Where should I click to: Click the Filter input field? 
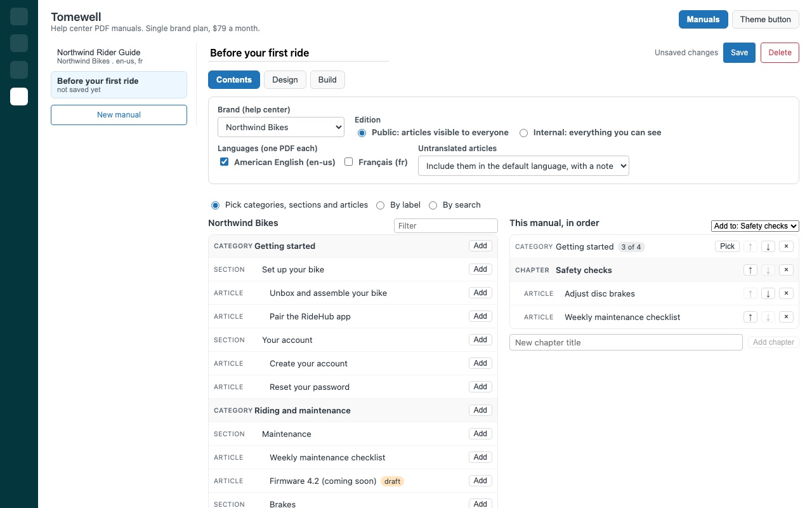446,225
